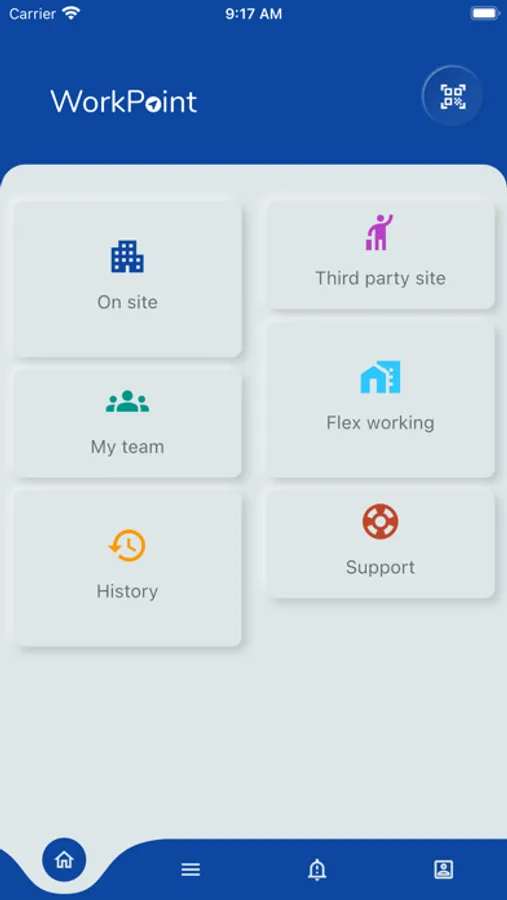Viewport: 507px width, 900px height.
Task: Open notifications bell in bottom bar
Action: click(316, 870)
